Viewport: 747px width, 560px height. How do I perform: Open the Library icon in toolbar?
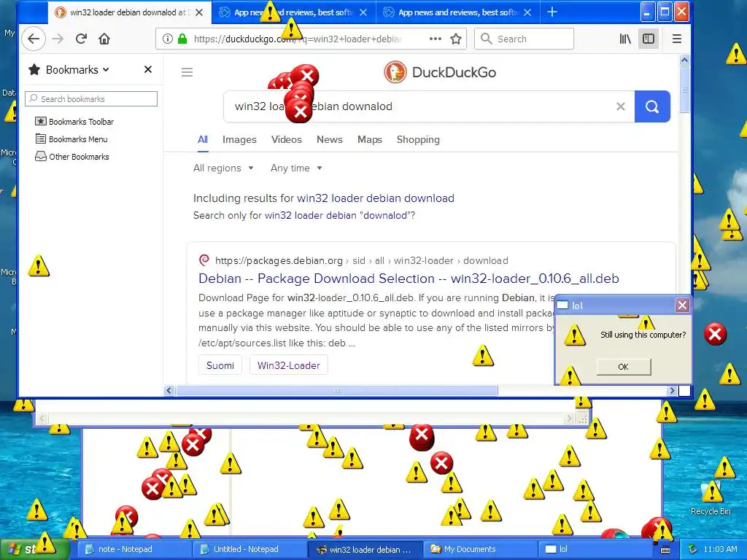tap(625, 39)
